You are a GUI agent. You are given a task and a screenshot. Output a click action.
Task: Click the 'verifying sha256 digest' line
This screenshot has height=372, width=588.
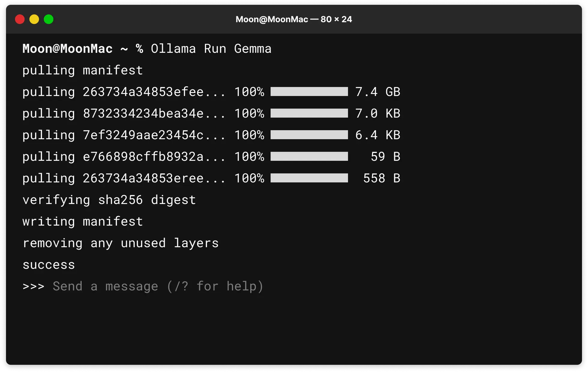[109, 199]
